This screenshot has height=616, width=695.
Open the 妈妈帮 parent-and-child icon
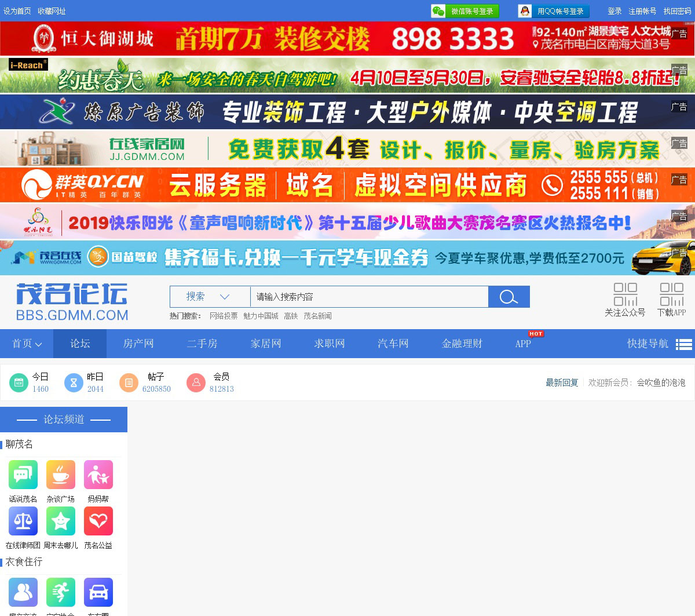click(98, 475)
